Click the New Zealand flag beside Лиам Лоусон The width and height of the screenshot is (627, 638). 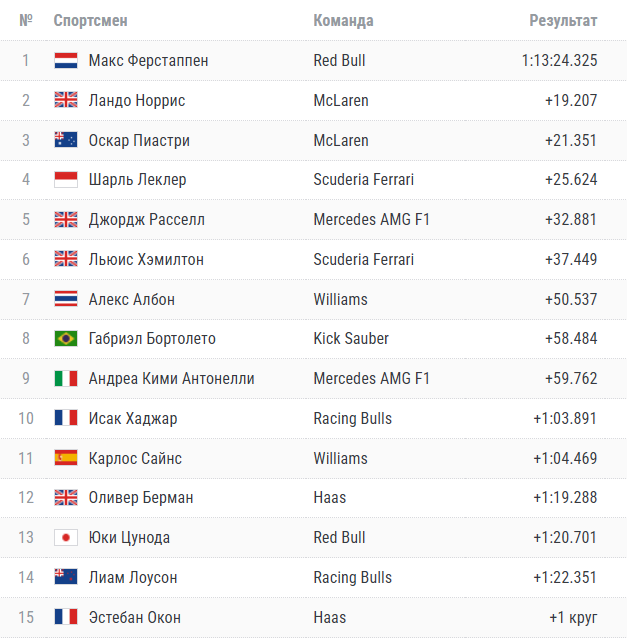pos(66,578)
